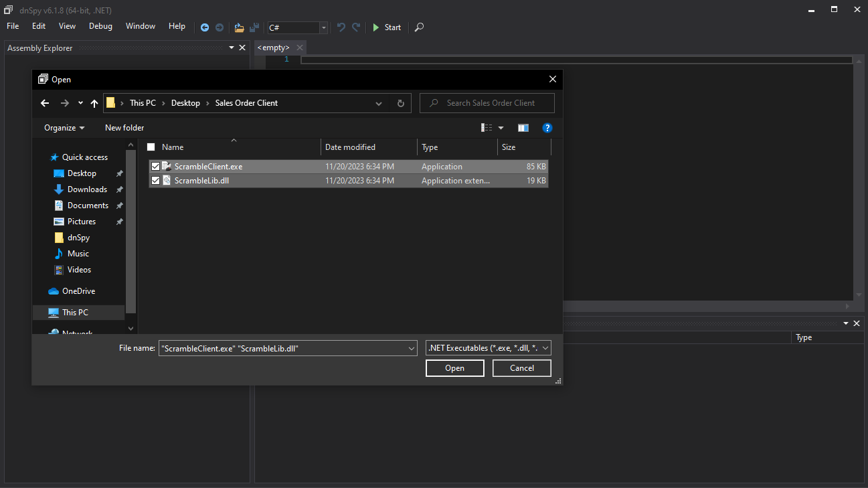Image resolution: width=868 pixels, height=488 pixels.
Task: Open the File name history dropdown arrow
Action: [x=412, y=348]
